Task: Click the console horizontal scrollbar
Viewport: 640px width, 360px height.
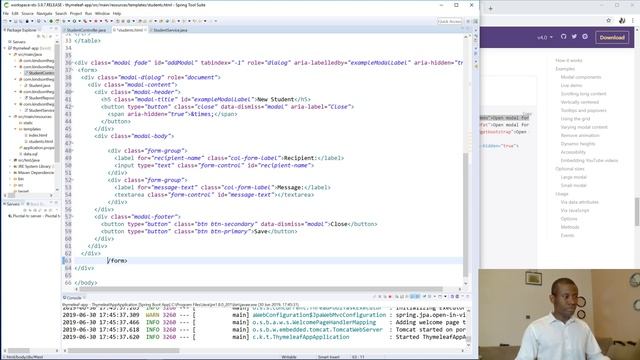Action: pos(123,351)
